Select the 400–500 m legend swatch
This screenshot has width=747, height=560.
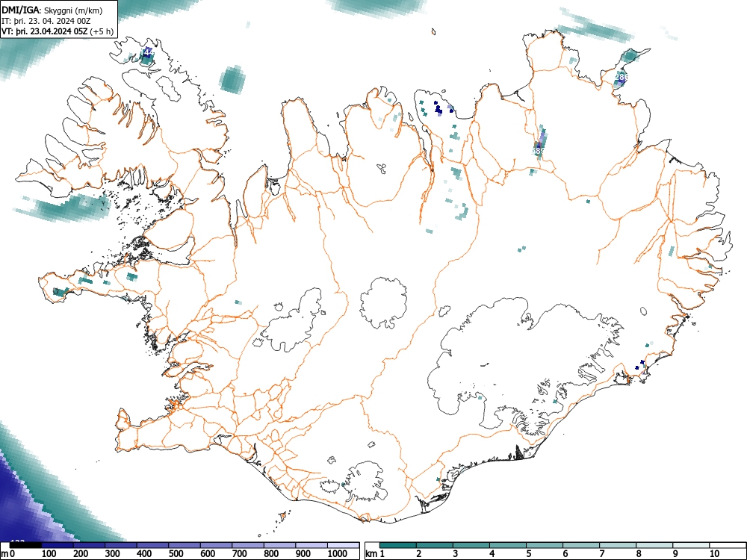click(152, 545)
